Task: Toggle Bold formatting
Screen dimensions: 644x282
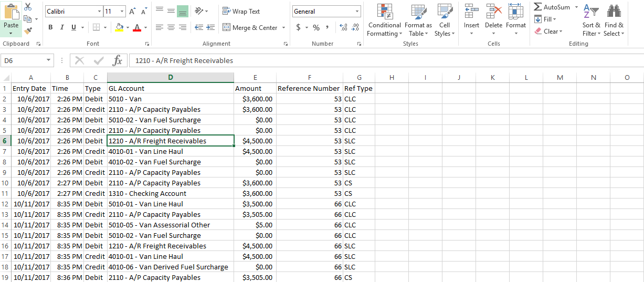Action: pyautogui.click(x=50, y=27)
